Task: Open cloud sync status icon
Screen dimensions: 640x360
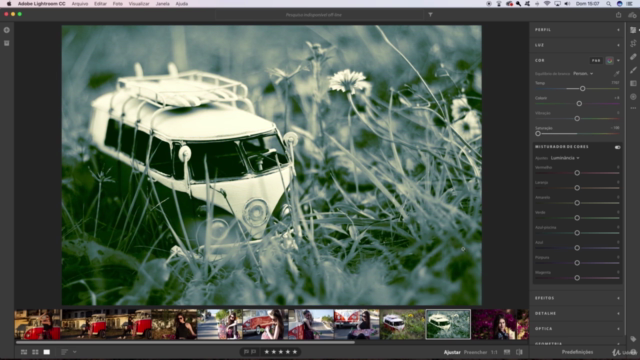Action: click(632, 15)
